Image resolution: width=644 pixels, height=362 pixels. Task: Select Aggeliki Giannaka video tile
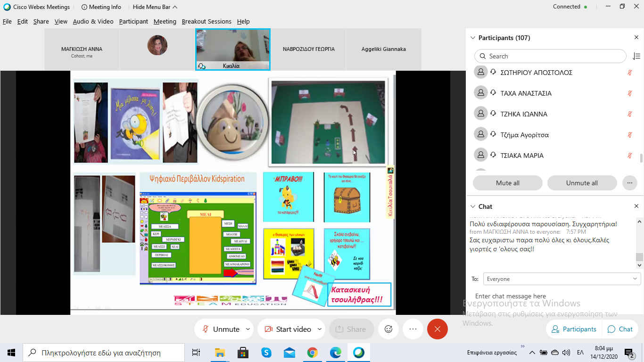[x=384, y=49]
